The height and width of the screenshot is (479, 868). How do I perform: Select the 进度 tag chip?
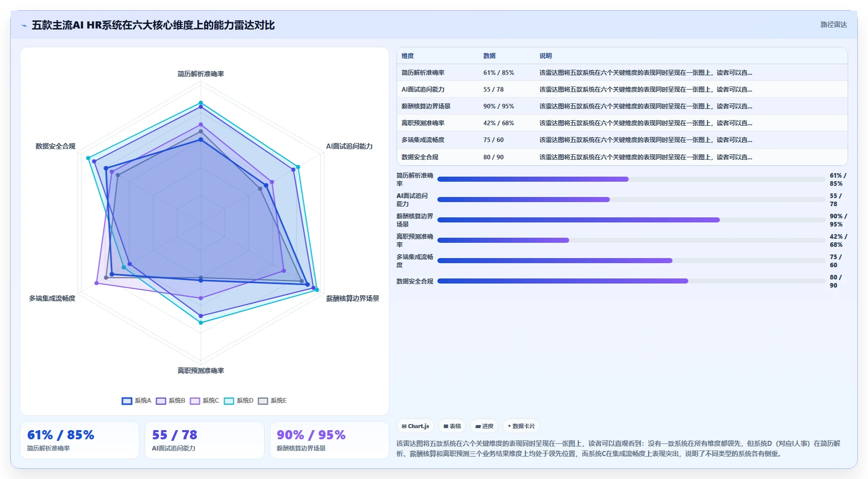484,426
